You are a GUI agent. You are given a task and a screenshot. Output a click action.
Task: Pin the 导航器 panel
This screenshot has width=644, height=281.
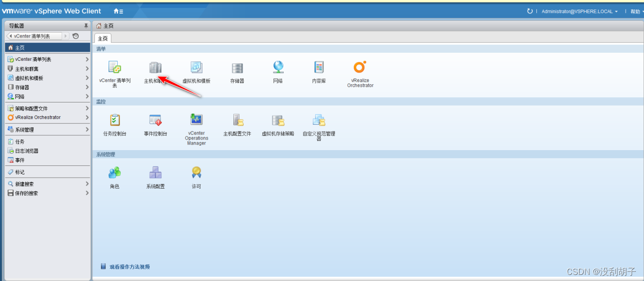(x=86, y=25)
